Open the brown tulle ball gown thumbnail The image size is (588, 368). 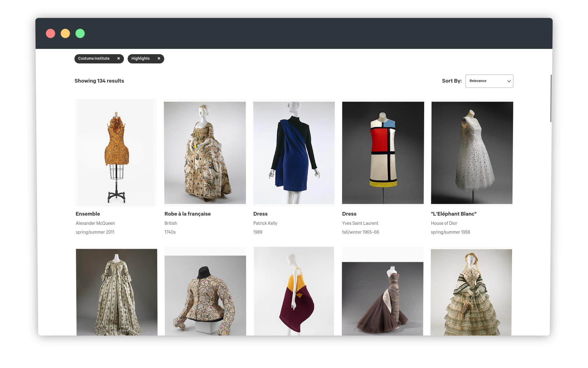(x=383, y=298)
